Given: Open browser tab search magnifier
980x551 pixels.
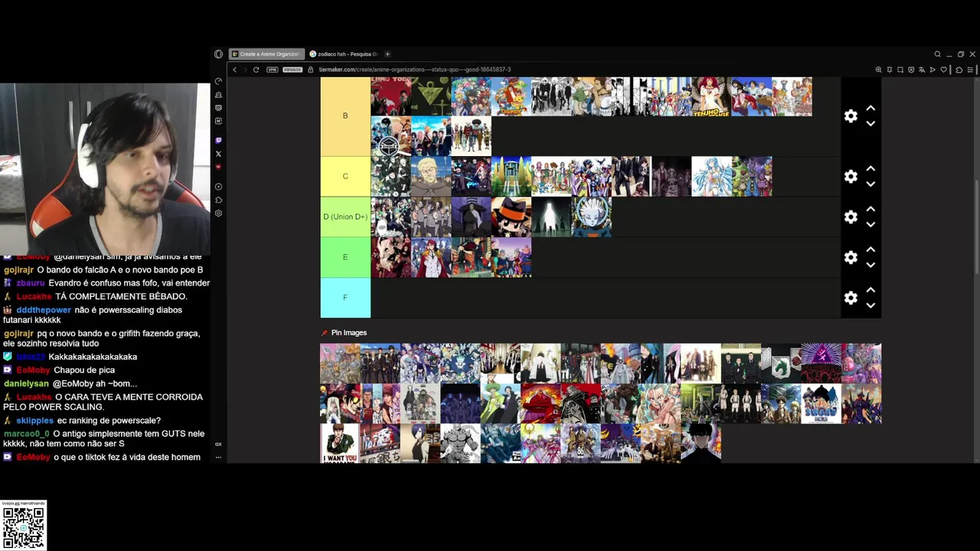Looking at the screenshot, I should click(x=937, y=54).
